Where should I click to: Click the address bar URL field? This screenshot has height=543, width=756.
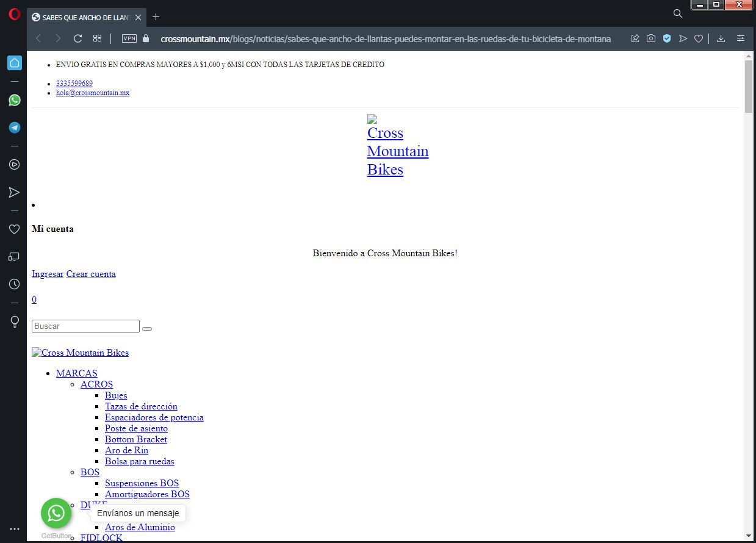point(386,38)
